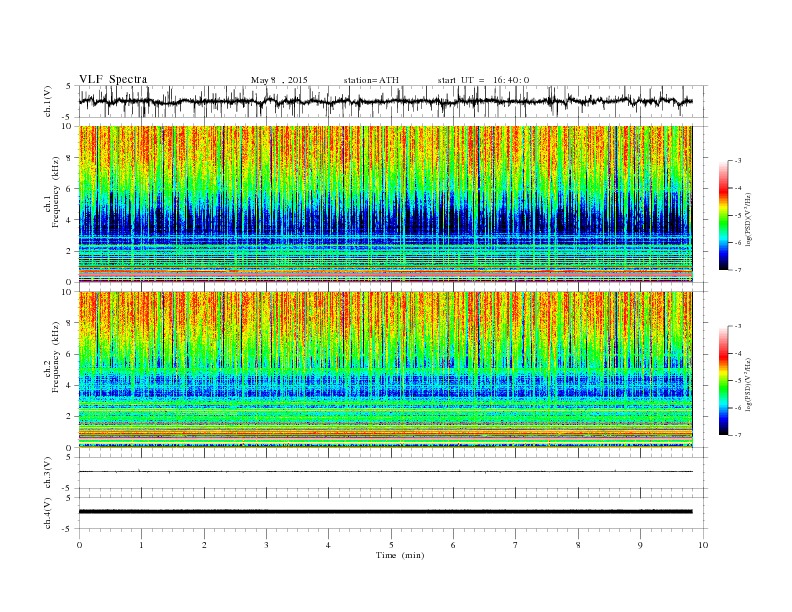Click the '8' tick on the time axis

[x=578, y=545]
